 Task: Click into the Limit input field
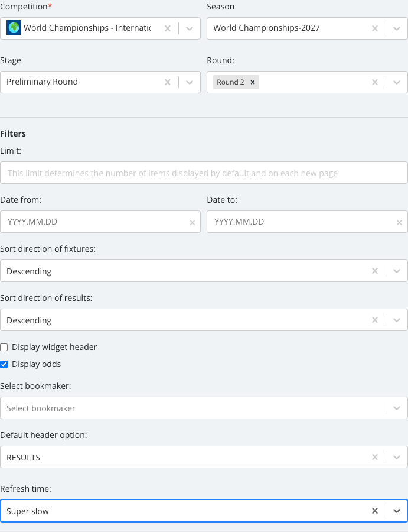204,173
